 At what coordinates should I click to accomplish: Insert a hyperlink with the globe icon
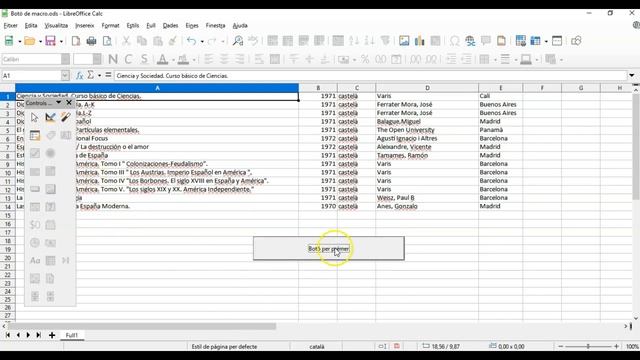pyautogui.click(x=470, y=41)
